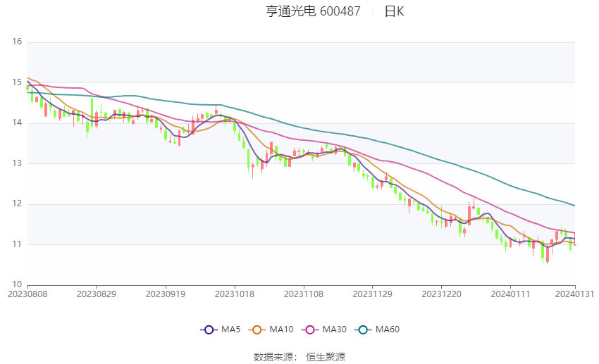Screen dimensions: 599x364
Task: Click the x-axis date 20231129
Action: tap(373, 294)
